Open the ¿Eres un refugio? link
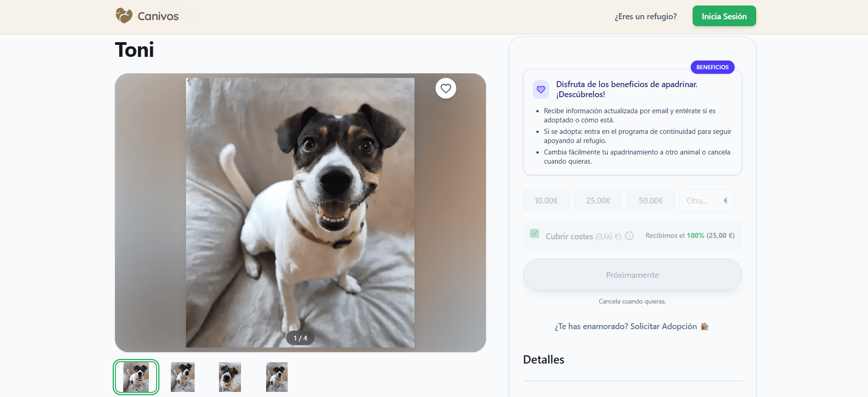Image resolution: width=868 pixels, height=397 pixels. [x=645, y=17]
